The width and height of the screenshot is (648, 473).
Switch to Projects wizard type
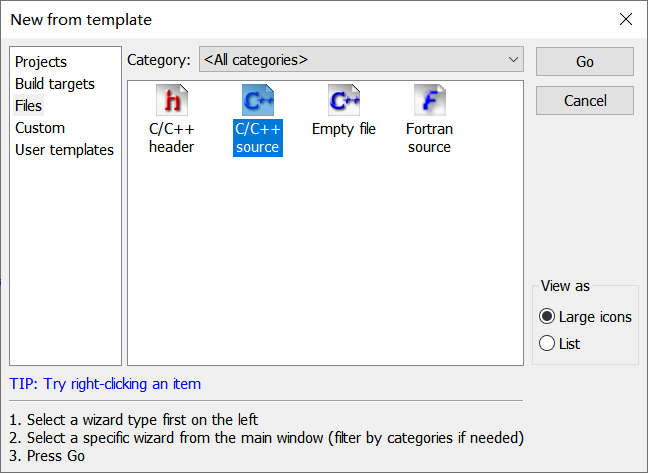point(40,62)
